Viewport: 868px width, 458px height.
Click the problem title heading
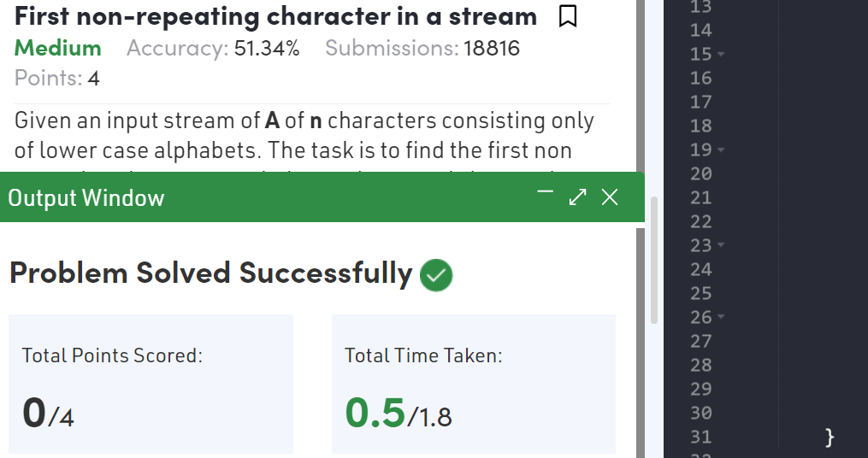[x=275, y=16]
